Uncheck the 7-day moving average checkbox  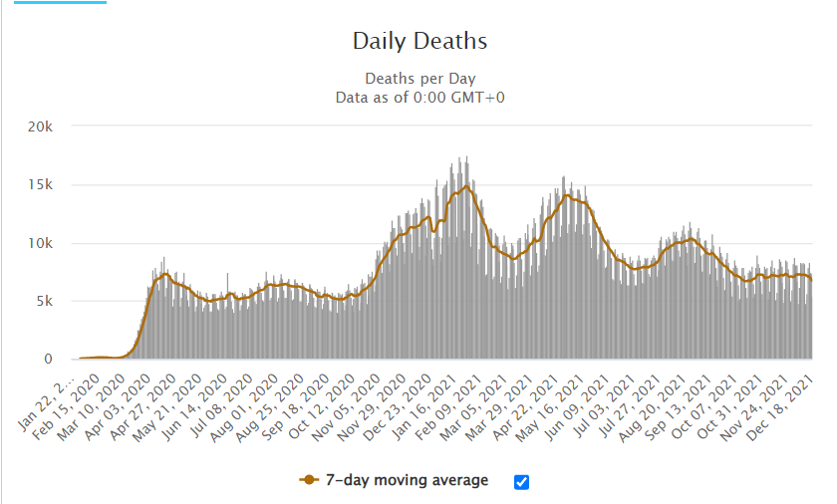[x=521, y=482]
